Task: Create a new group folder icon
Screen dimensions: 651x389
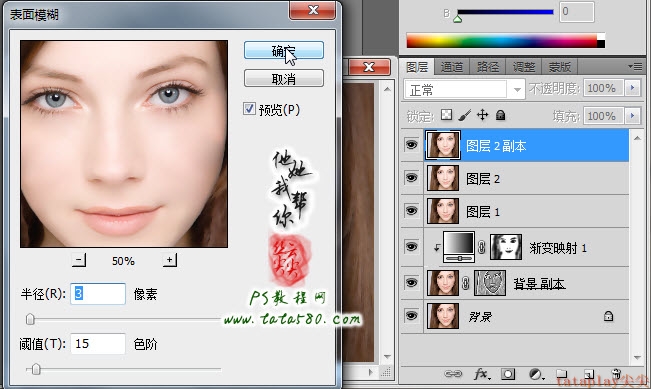Action: coord(562,374)
